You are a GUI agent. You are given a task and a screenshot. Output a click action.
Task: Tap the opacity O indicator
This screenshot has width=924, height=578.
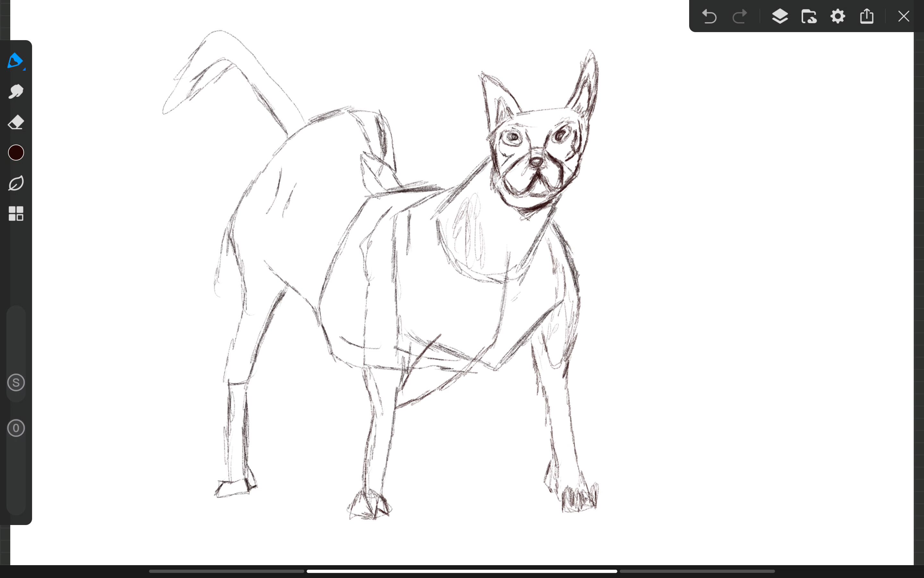[16, 428]
